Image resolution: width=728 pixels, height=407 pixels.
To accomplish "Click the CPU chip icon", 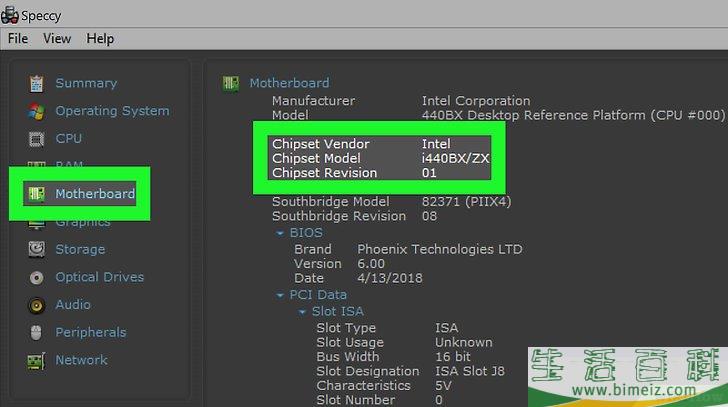I will [36, 139].
